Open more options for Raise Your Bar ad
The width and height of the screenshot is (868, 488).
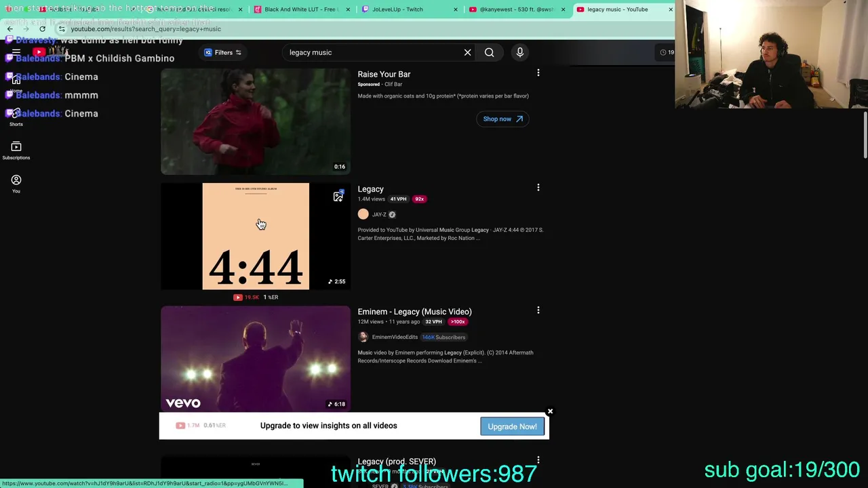(x=538, y=73)
